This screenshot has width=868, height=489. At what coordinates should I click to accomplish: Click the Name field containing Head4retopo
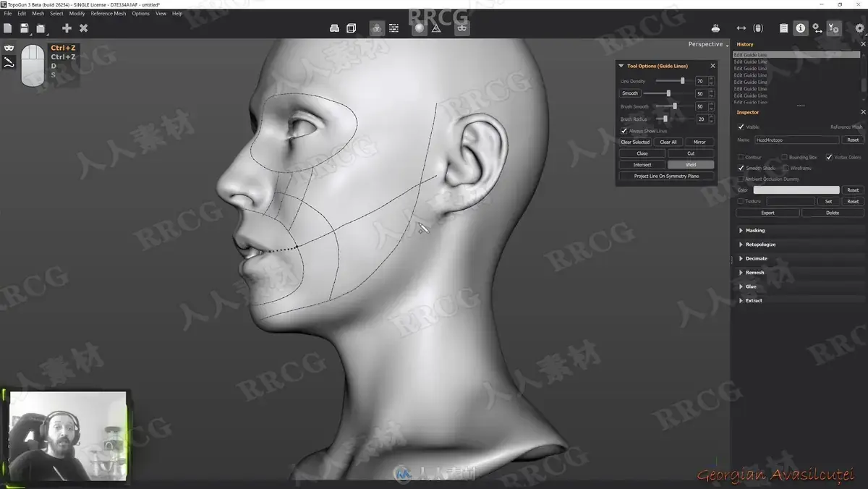(x=796, y=140)
